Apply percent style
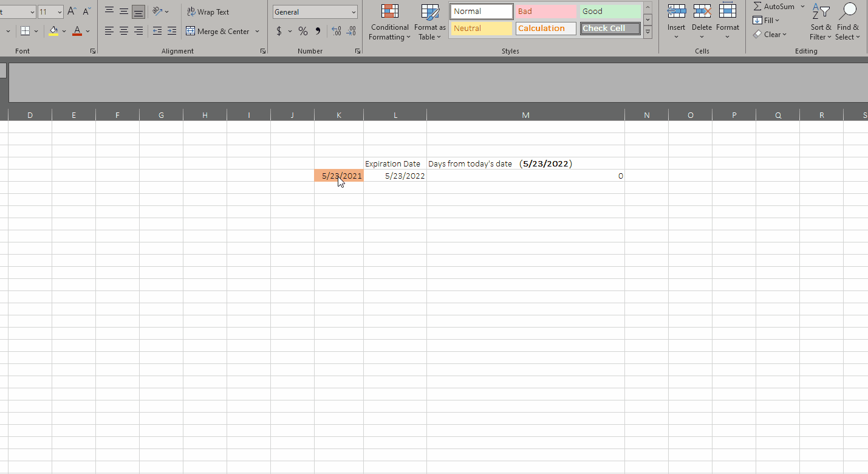868x474 pixels. pos(302,31)
